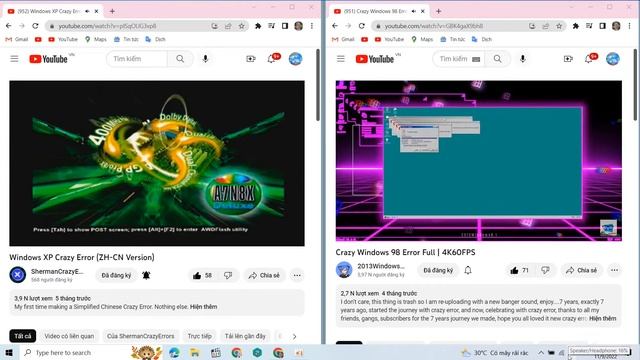Open extensions puzzle icon in right browser

pos(576,26)
